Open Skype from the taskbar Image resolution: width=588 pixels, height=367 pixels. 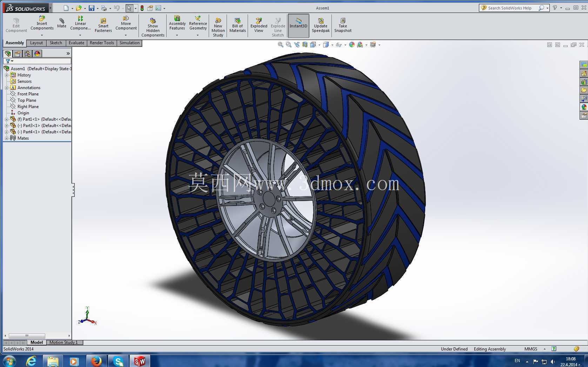tap(118, 361)
